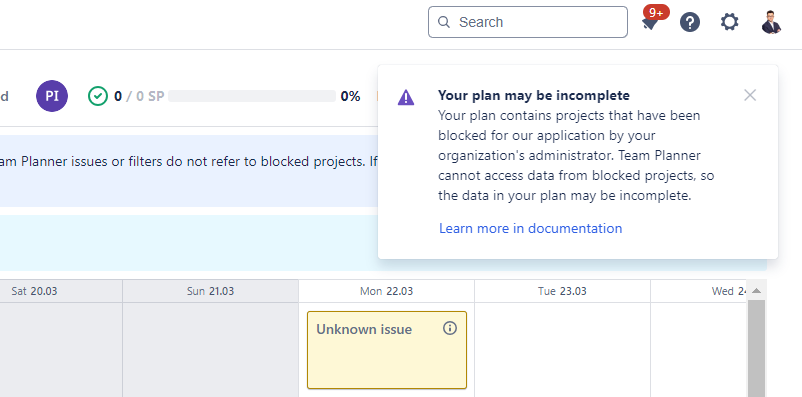Click the purple warning triangle icon

(406, 97)
